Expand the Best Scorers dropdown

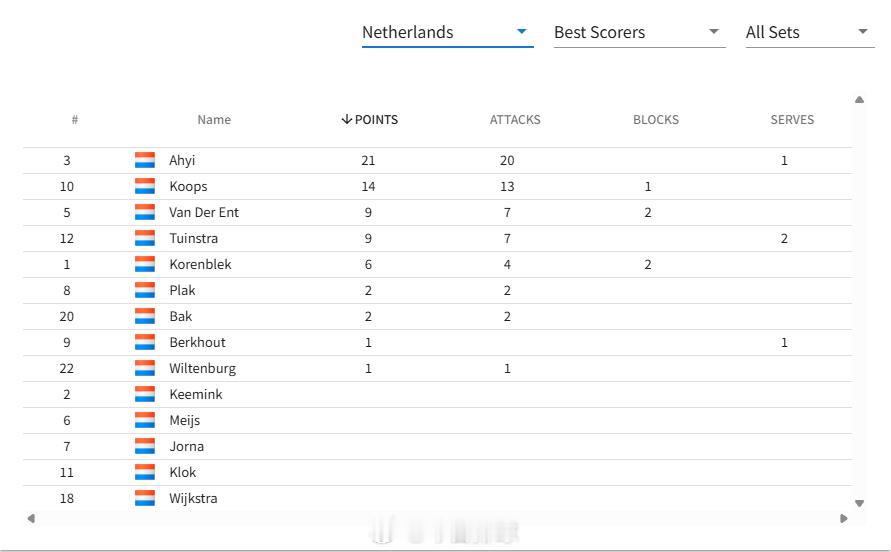[x=639, y=33]
